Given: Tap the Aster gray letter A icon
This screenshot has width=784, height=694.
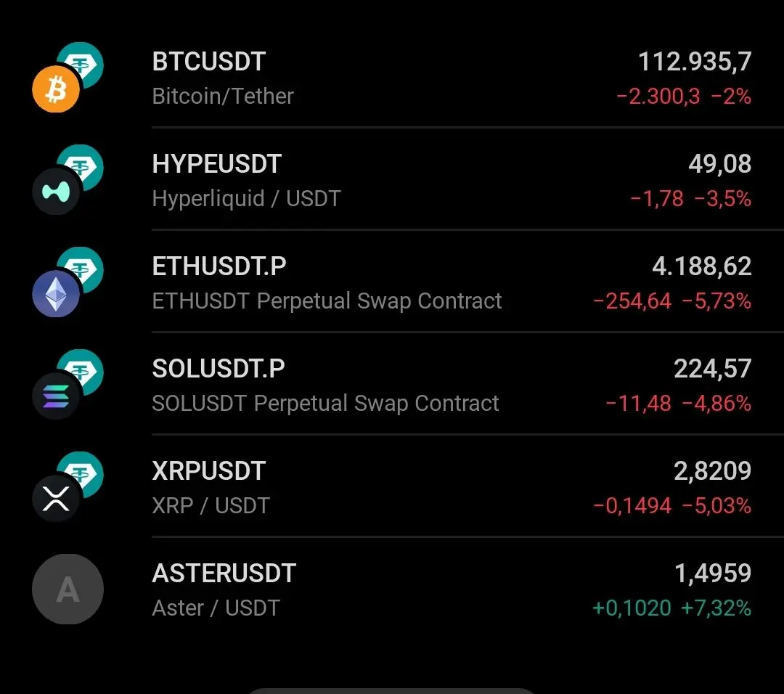Looking at the screenshot, I should [x=68, y=589].
